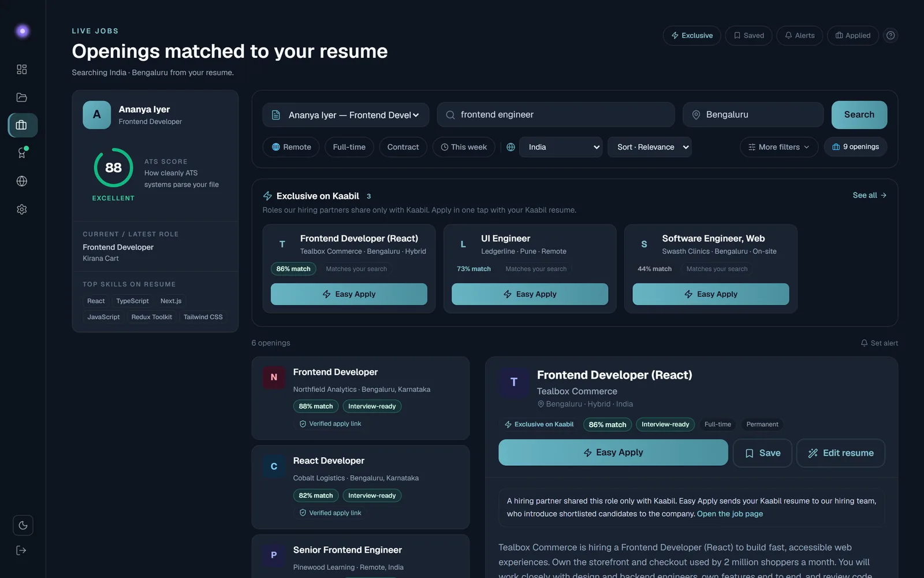The width and height of the screenshot is (924, 578).
Task: Click the logout icon in sidebar
Action: coord(21,550)
